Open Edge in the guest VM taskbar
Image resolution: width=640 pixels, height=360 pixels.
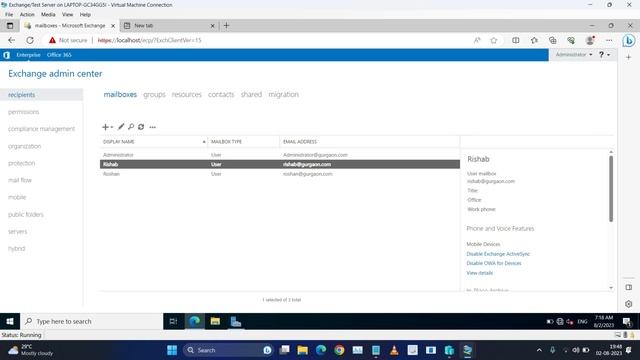[x=194, y=321]
